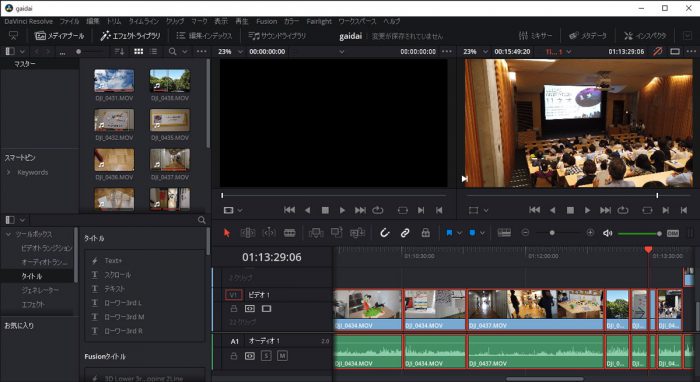Open source viewer 23% zoom dropdown
The image size is (700, 382).
click(240, 52)
